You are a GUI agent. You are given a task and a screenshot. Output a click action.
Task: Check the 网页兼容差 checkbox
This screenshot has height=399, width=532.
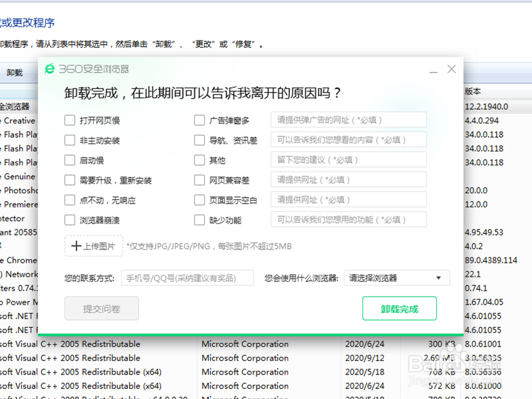(199, 180)
